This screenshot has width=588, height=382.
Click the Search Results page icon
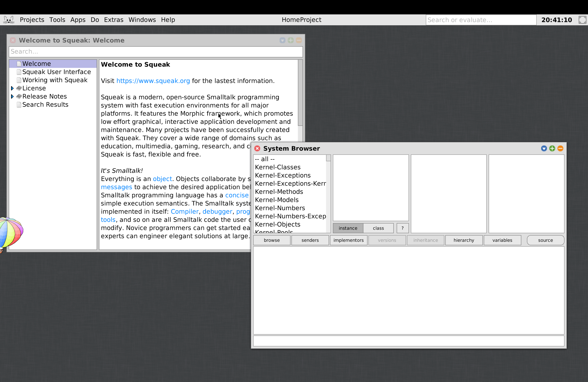tap(19, 104)
